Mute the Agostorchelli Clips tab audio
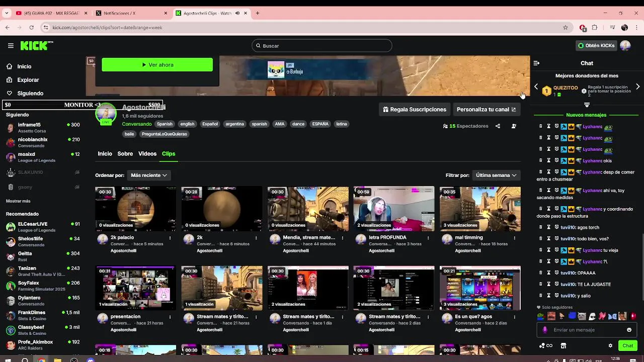 [x=237, y=13]
